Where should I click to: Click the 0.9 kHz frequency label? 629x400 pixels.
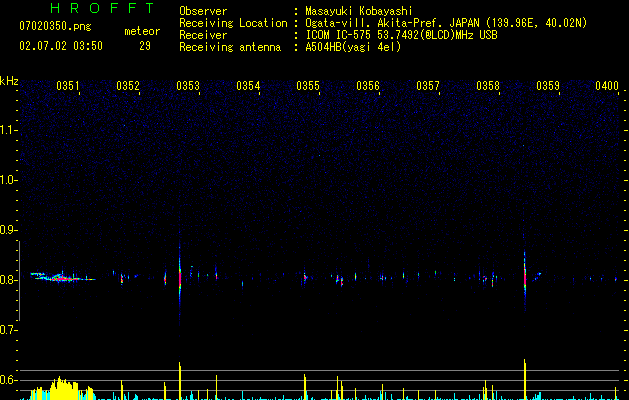click(x=8, y=230)
